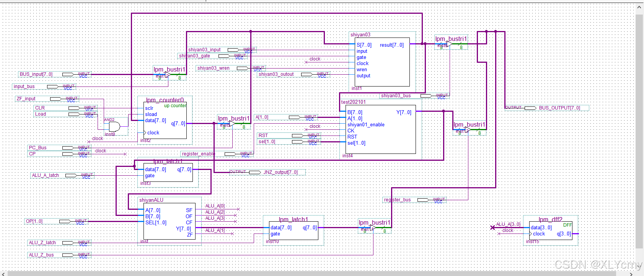Pick the tri-state buffer symbol labeled inst5
The image size is (644, 276).
[232, 124]
